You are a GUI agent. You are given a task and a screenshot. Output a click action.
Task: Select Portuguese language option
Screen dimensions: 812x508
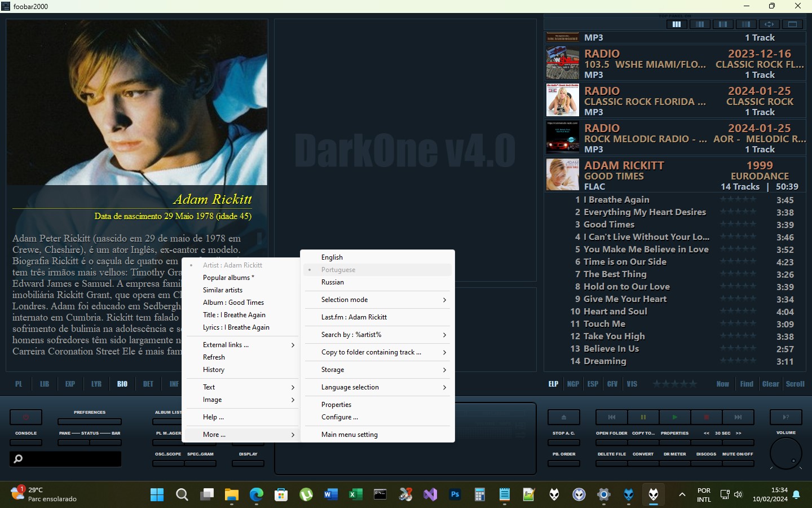(x=377, y=270)
